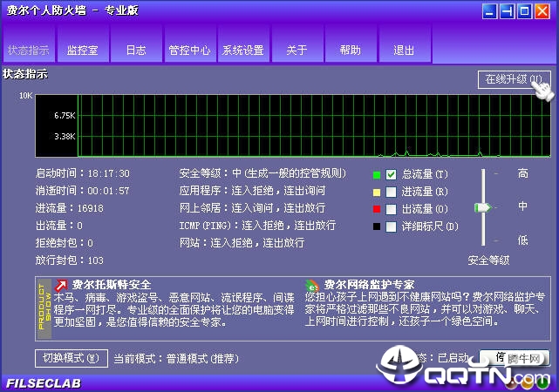This screenshot has width=559, height=392.
Task: Click the 应用程序 rule text line
Action: coord(252,191)
